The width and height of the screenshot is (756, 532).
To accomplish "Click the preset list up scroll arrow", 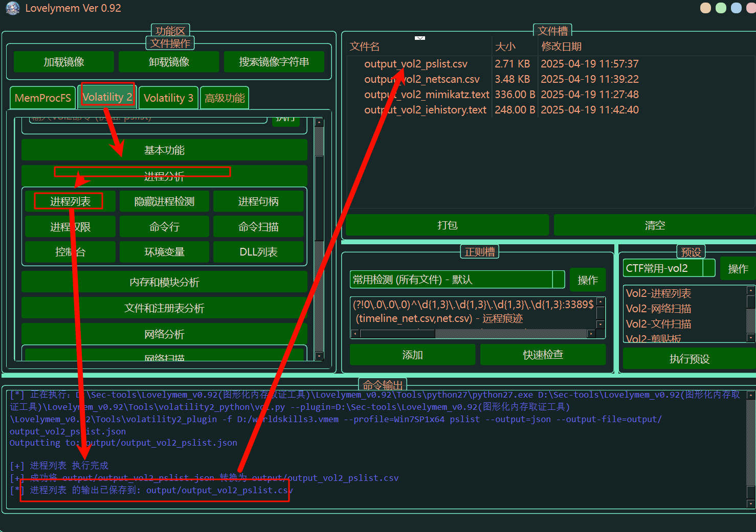I will coord(751,290).
